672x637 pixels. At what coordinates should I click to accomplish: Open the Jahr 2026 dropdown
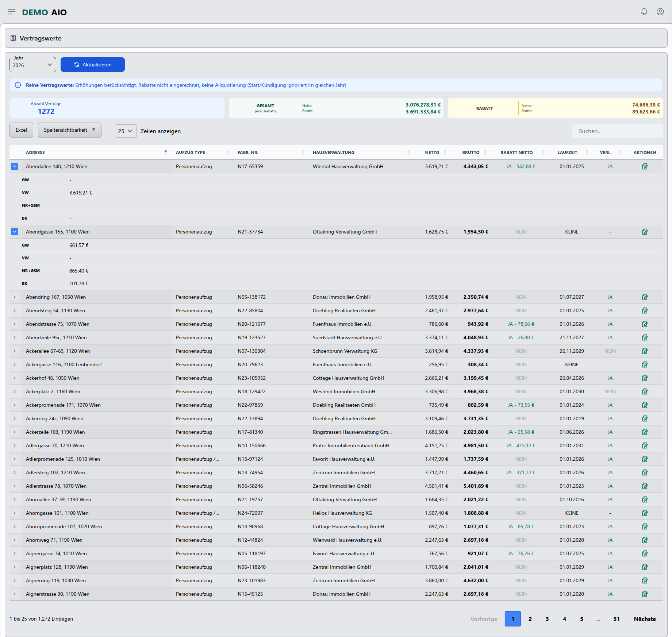(33, 65)
